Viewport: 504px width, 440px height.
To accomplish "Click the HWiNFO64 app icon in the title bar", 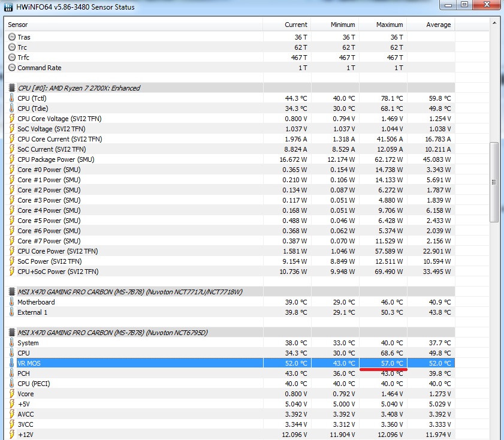I will (8, 7).
